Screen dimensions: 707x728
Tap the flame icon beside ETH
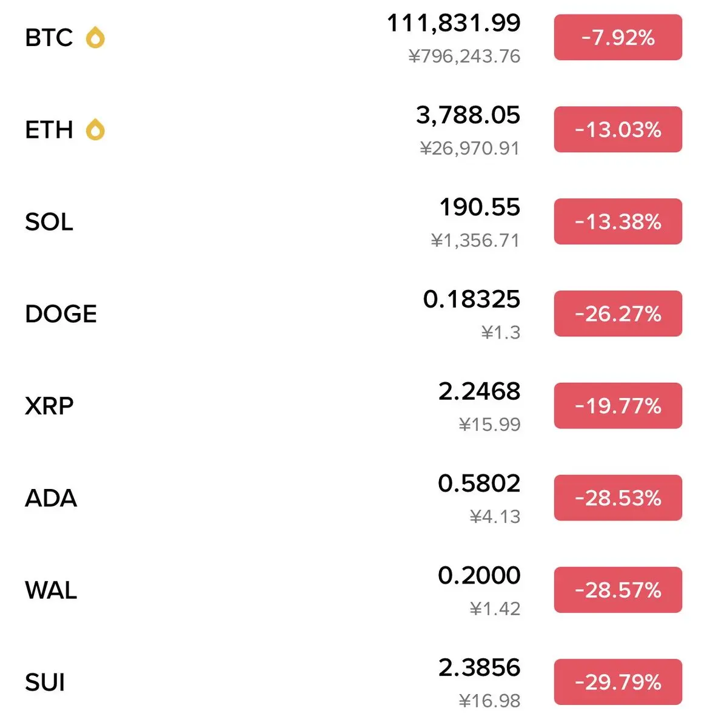95,130
